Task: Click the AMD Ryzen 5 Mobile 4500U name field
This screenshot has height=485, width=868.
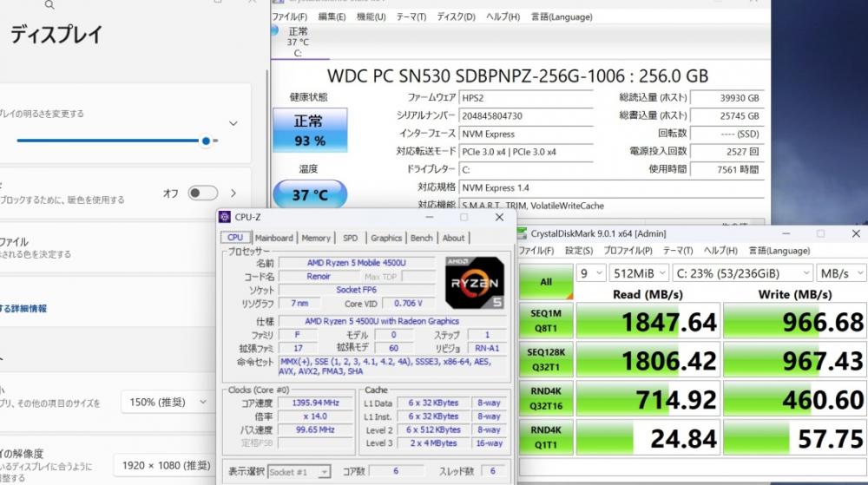Action: 357,263
